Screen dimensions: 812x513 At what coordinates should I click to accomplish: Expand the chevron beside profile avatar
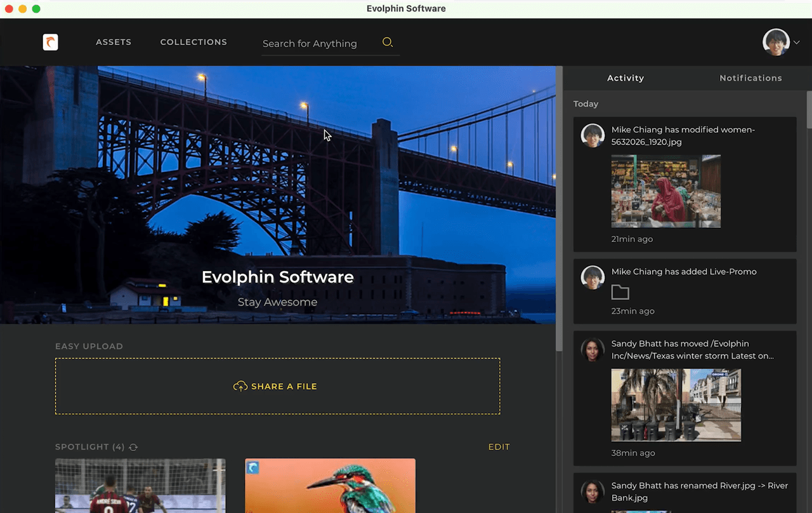pos(796,43)
